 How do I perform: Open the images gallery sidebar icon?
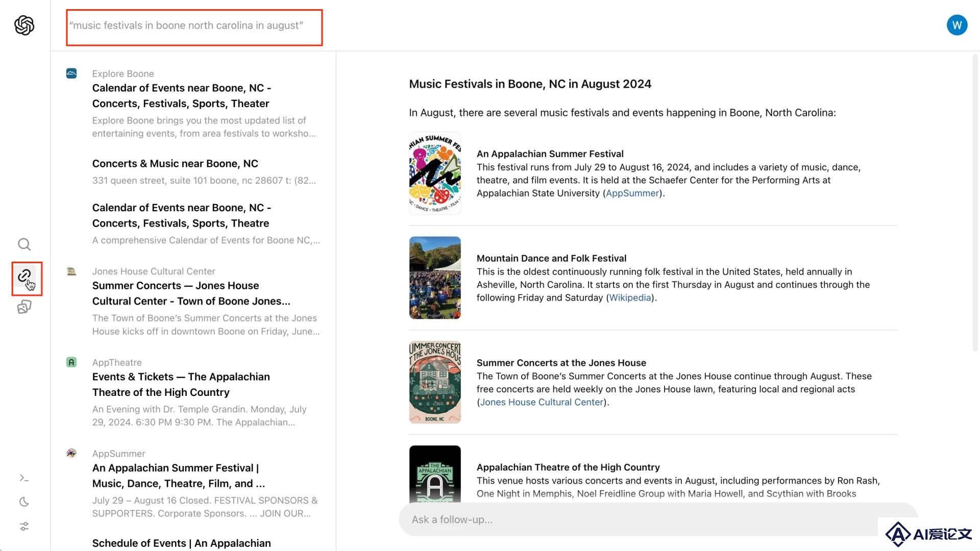(x=24, y=307)
